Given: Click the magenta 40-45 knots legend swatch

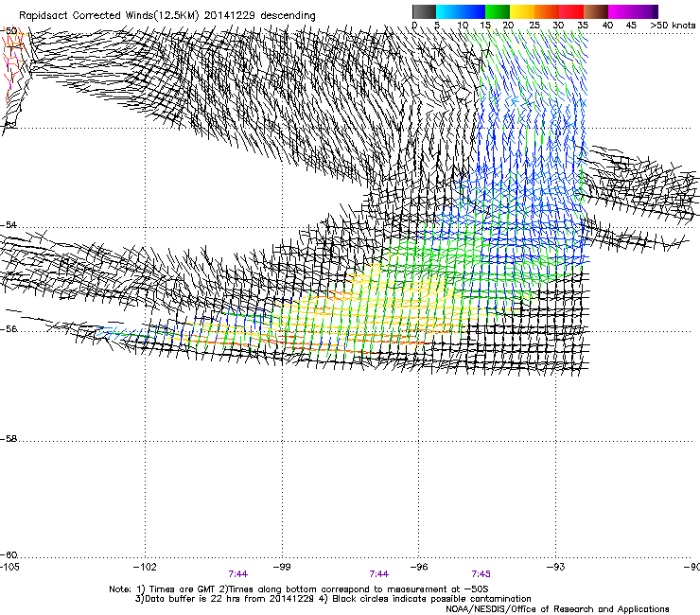Looking at the screenshot, I should tap(621, 11).
